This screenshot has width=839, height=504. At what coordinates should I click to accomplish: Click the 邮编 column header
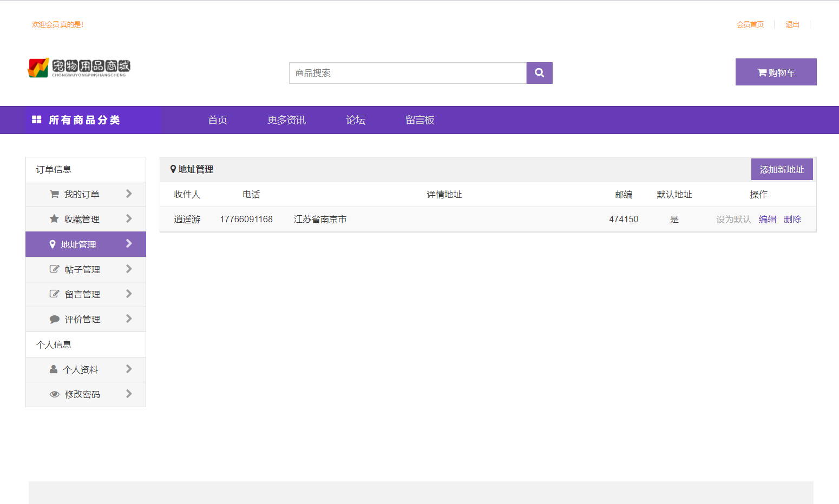[624, 194]
